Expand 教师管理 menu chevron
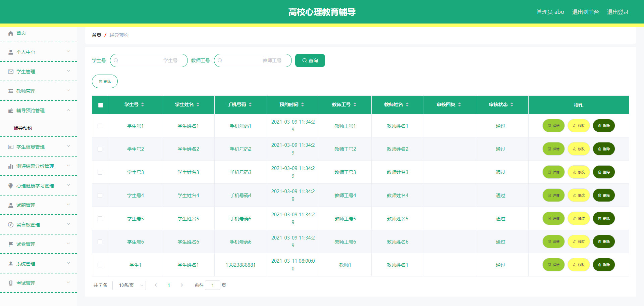This screenshot has width=644, height=306. [68, 90]
